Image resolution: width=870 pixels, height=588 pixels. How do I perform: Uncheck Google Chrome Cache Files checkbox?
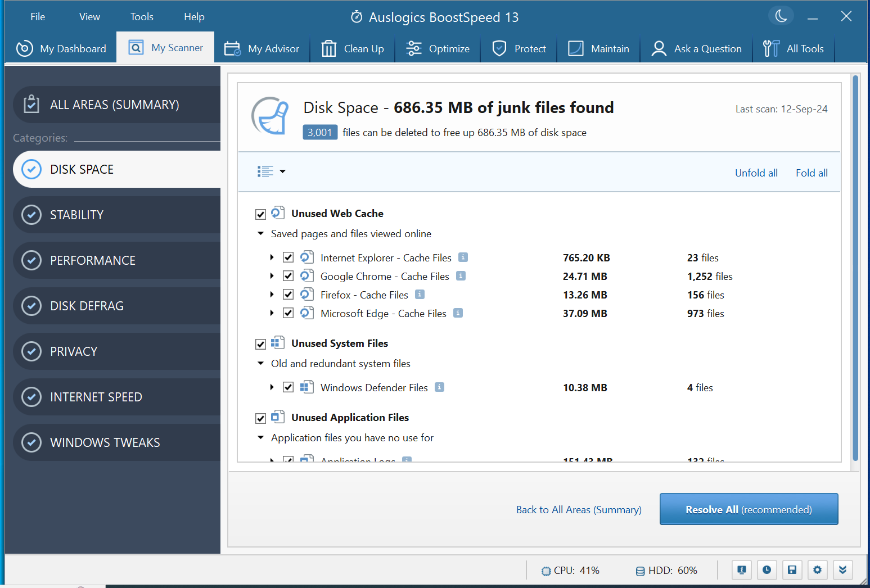(288, 276)
